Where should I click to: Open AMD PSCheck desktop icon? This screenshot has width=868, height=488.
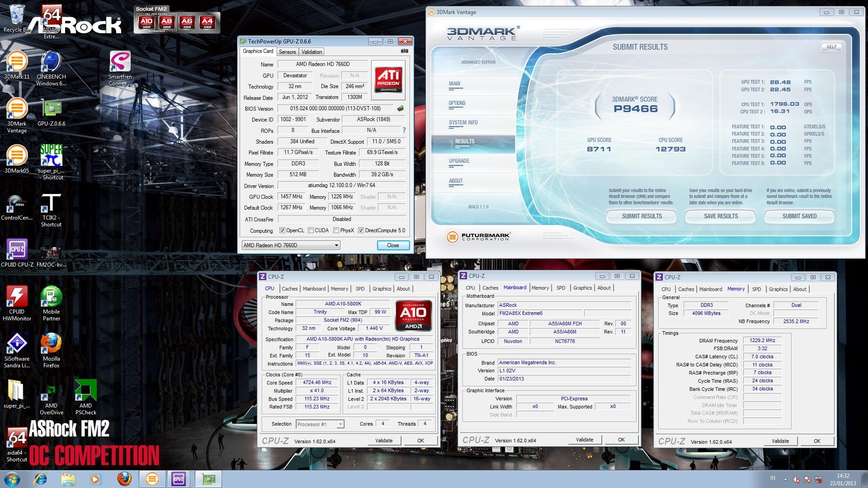click(x=85, y=398)
